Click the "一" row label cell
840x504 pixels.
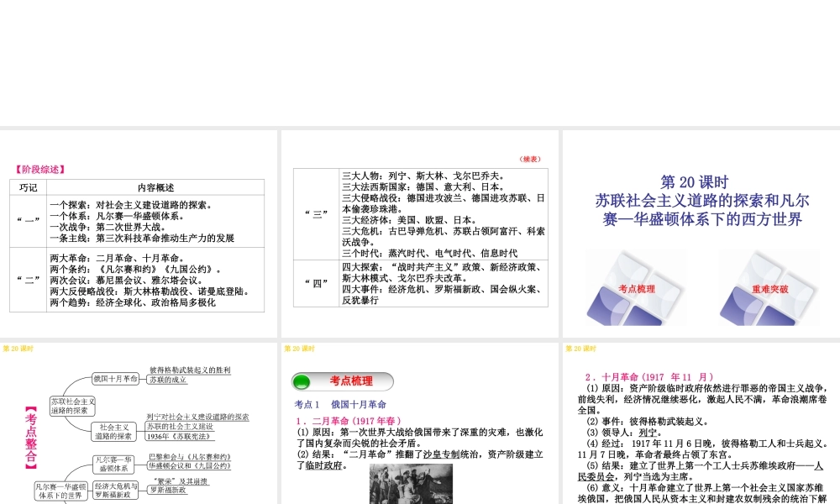(x=28, y=221)
